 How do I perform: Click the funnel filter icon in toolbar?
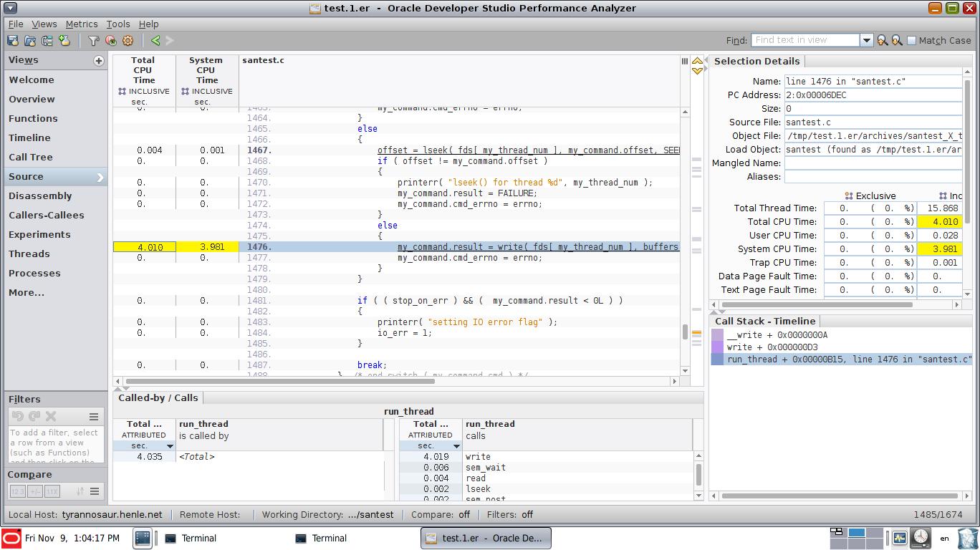[x=94, y=41]
